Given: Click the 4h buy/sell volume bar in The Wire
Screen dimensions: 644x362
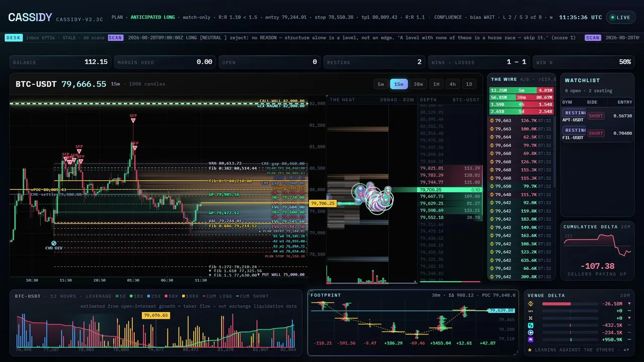Looking at the screenshot, I should 521,105.
